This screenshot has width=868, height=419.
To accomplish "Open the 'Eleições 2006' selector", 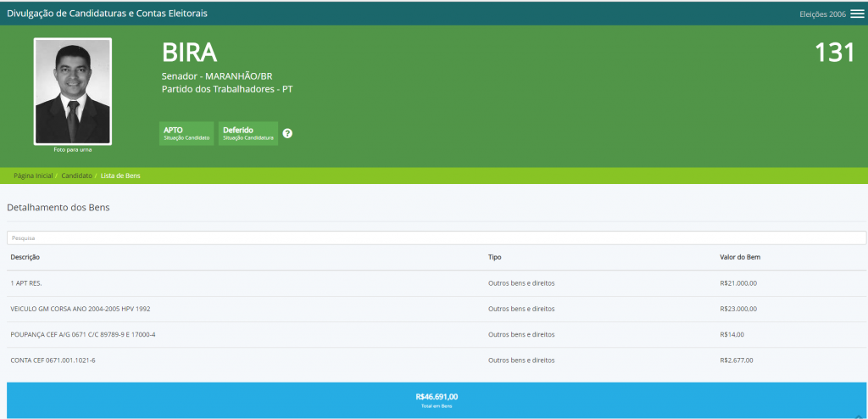I will [x=822, y=14].
